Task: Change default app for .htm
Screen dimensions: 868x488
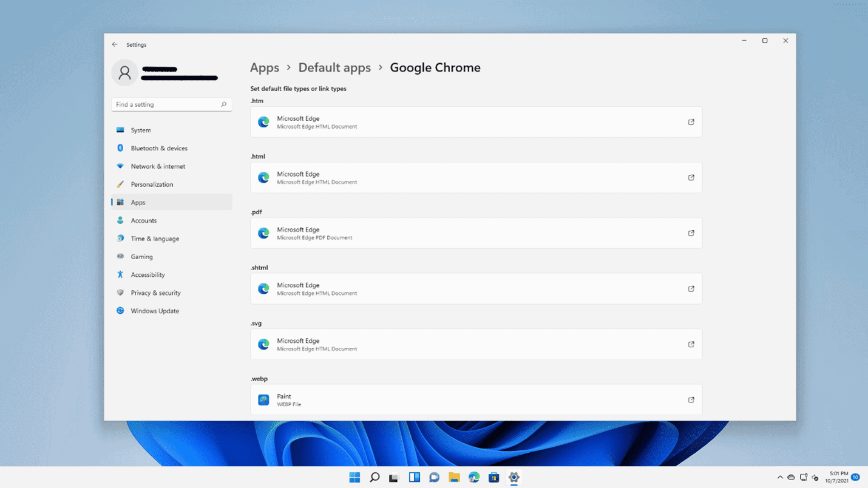Action: (476, 122)
